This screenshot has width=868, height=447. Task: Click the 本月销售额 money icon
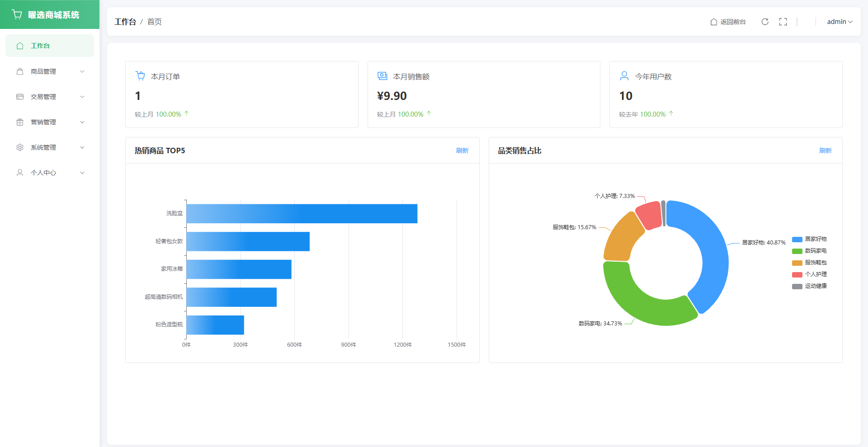[382, 76]
